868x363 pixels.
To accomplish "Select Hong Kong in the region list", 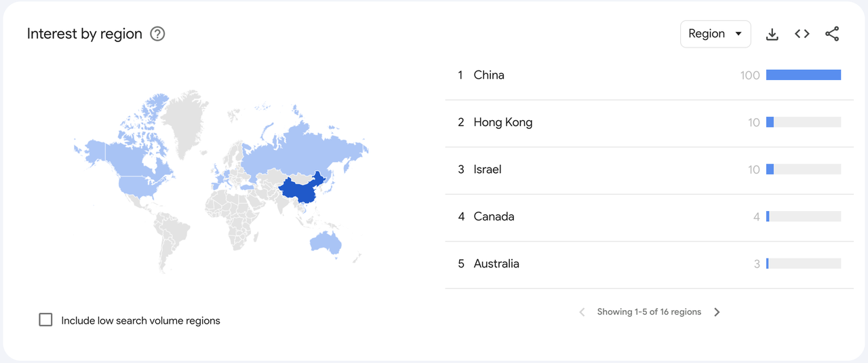I will 649,123.
